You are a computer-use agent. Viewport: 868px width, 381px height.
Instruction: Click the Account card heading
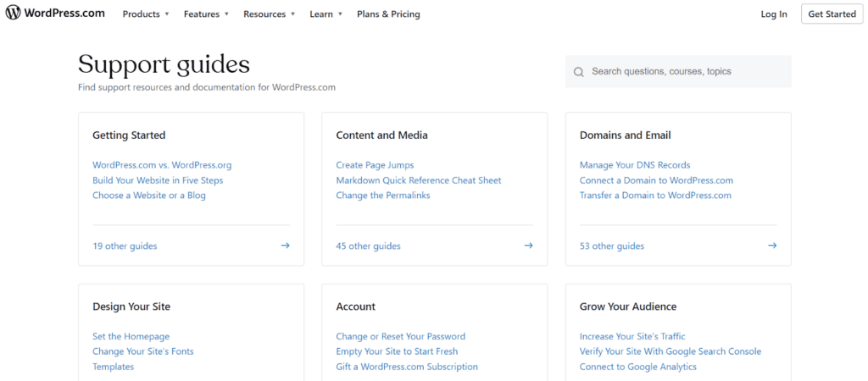point(355,306)
